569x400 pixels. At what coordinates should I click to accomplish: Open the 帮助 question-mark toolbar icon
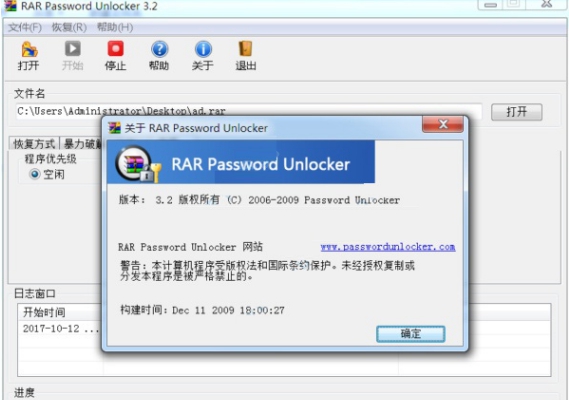(x=159, y=49)
